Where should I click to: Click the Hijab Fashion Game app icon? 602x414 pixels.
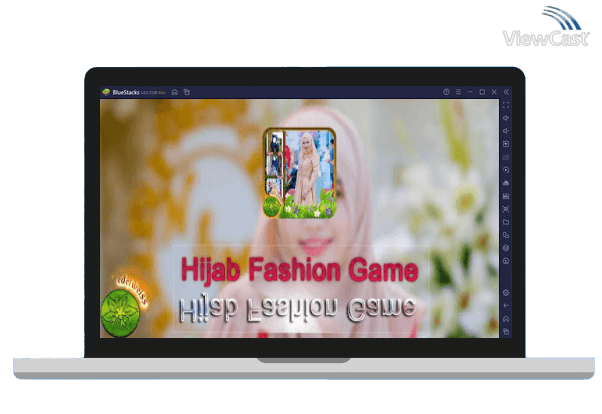299,173
